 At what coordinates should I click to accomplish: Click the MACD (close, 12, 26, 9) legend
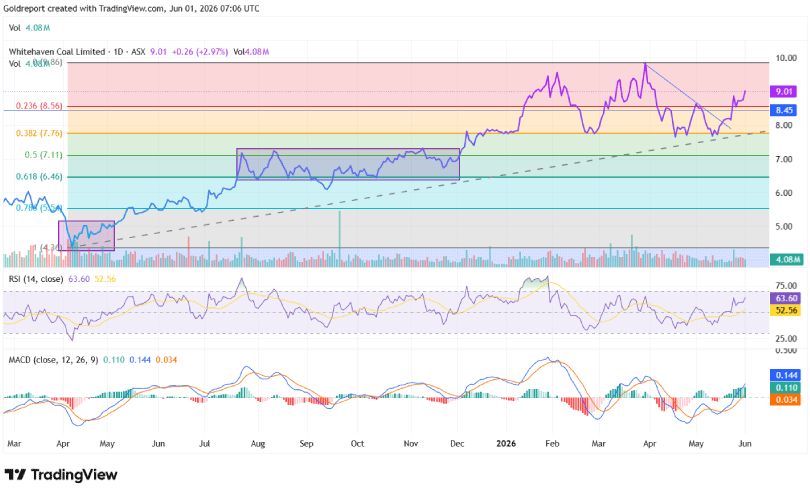pos(53,359)
